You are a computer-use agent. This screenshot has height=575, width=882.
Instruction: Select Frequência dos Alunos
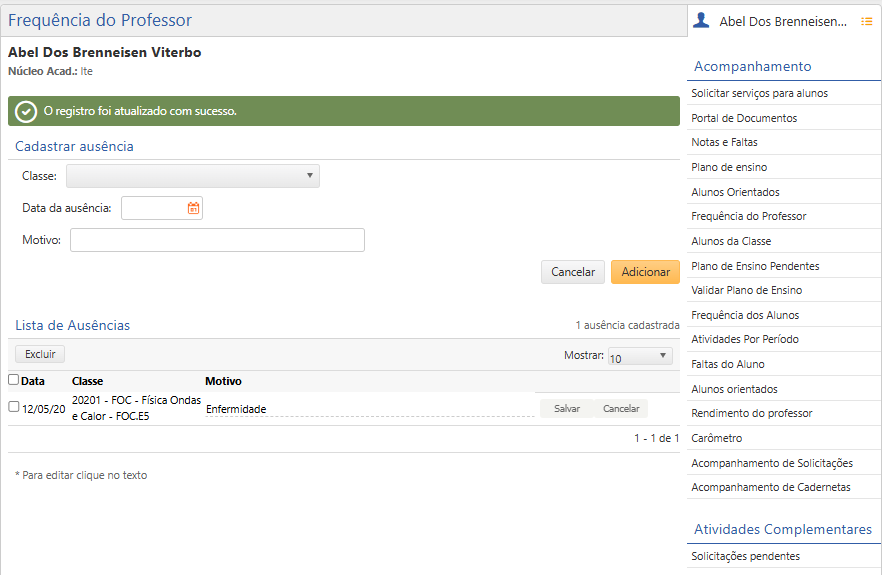coord(744,315)
